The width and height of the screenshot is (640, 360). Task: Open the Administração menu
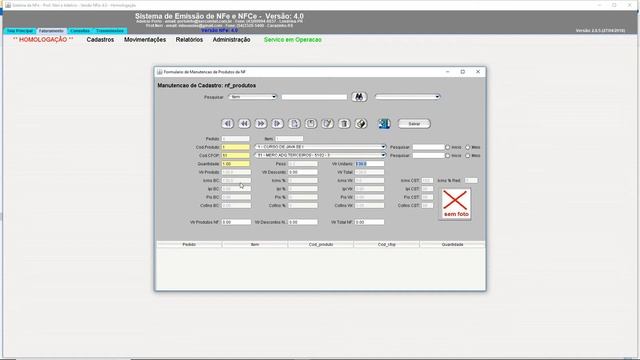(x=231, y=40)
